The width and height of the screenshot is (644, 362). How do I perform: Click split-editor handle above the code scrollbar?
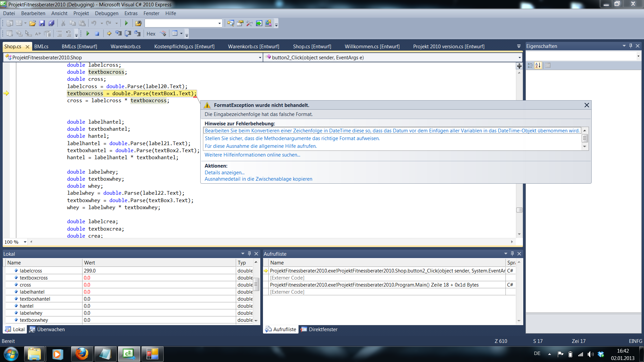click(519, 66)
